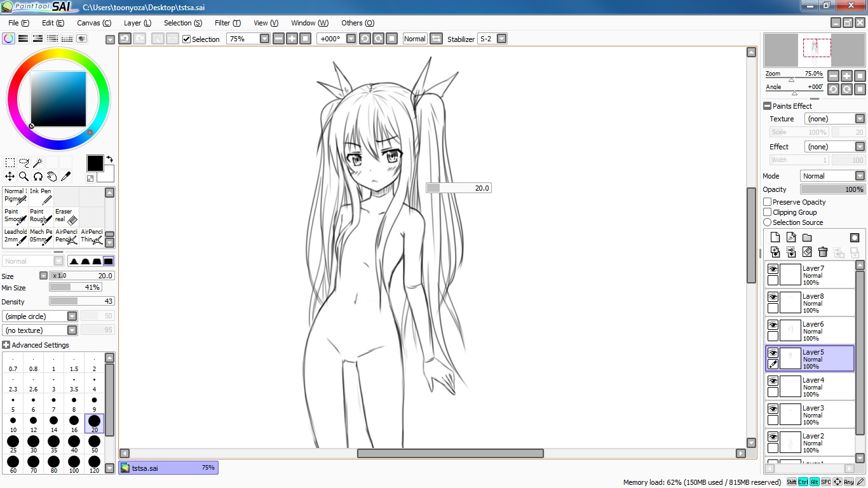Click the navigator preview thumbnail
The height and width of the screenshot is (488, 868).
tap(814, 50)
